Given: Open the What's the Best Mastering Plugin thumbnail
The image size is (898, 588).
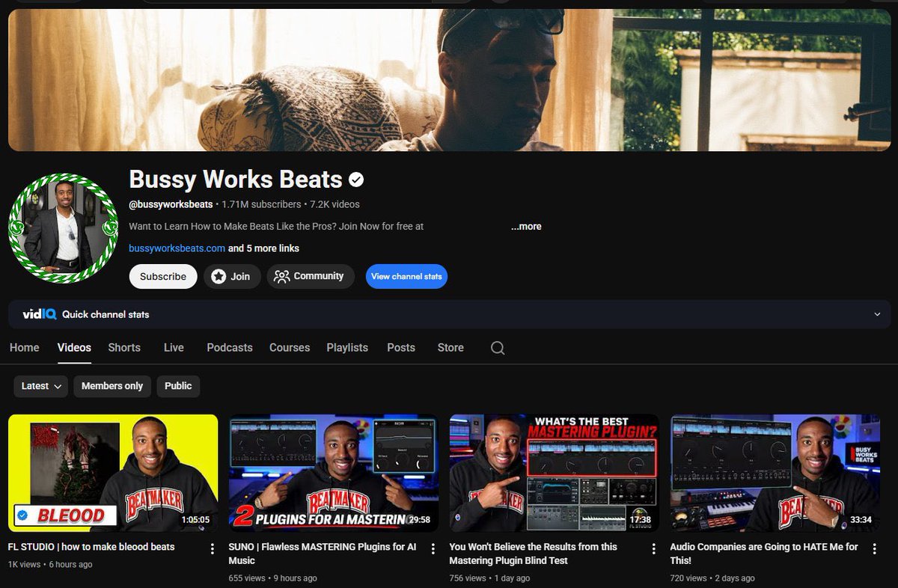Looking at the screenshot, I should point(554,473).
